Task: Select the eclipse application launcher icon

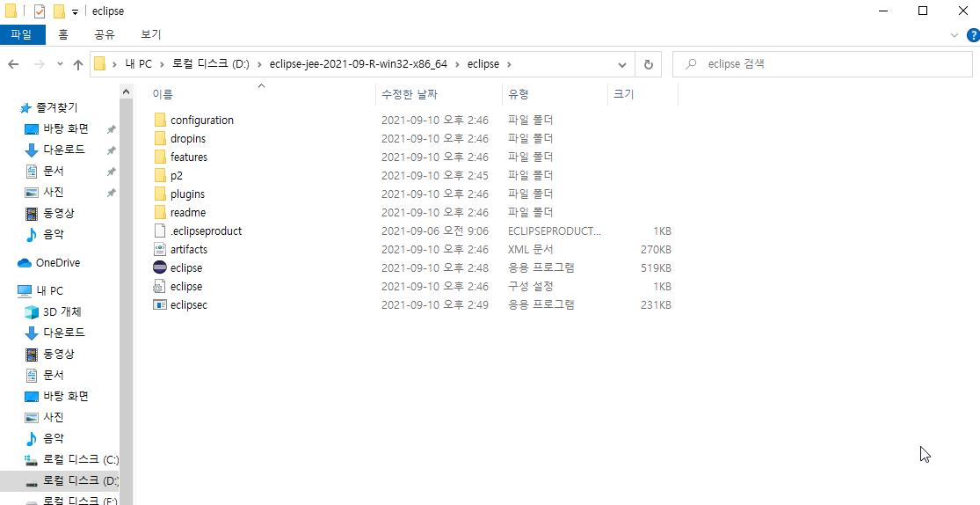Action: (160, 267)
